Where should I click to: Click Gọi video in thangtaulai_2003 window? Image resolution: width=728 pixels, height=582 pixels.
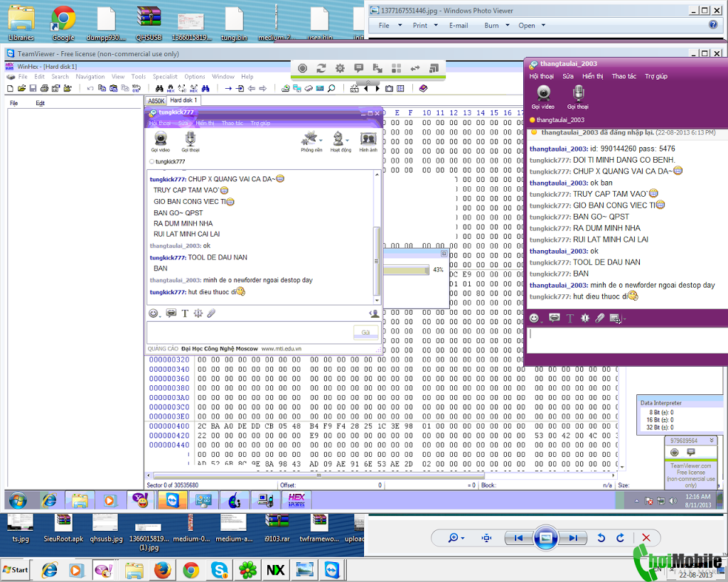542,97
